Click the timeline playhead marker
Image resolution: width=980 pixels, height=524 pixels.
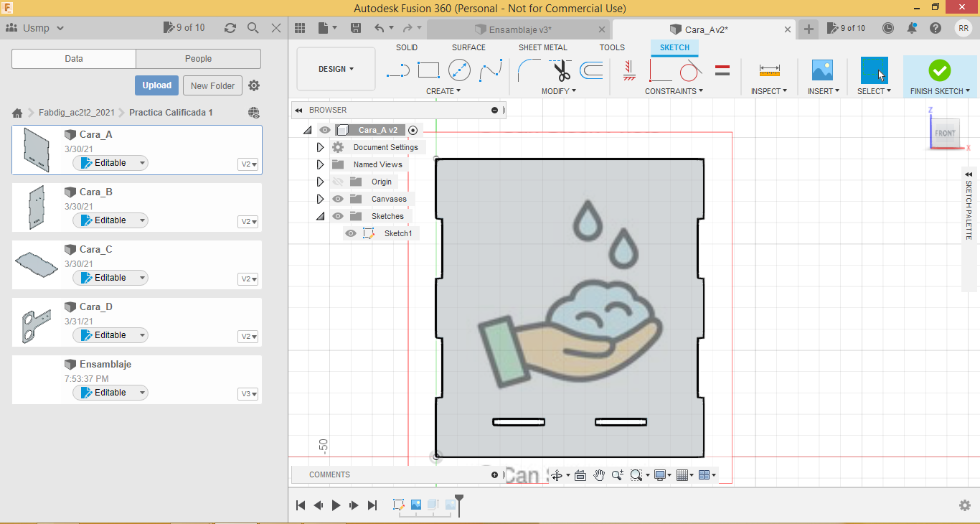coord(459,499)
